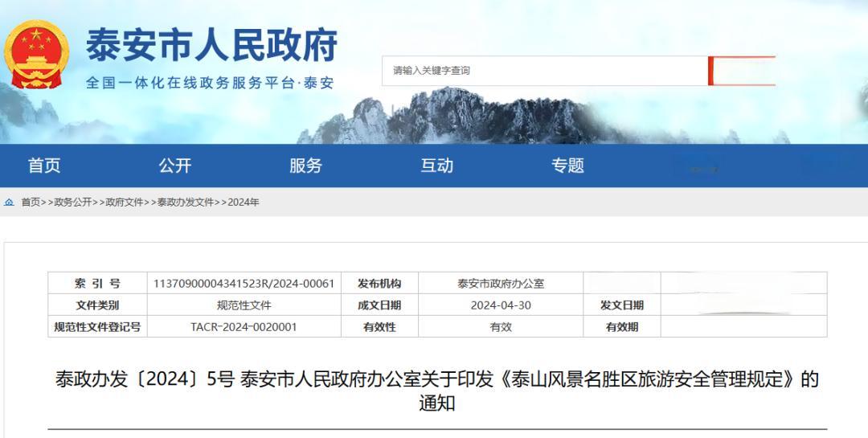Navigate to 政务公开 in the breadcrumb
This screenshot has width=868, height=438.
point(73,203)
